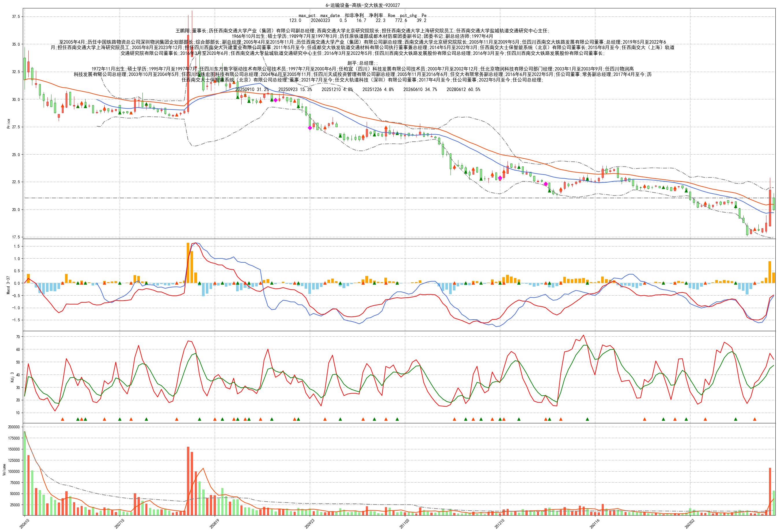
Task: Click the Macd 3-37 axis label
Action: coord(8,285)
